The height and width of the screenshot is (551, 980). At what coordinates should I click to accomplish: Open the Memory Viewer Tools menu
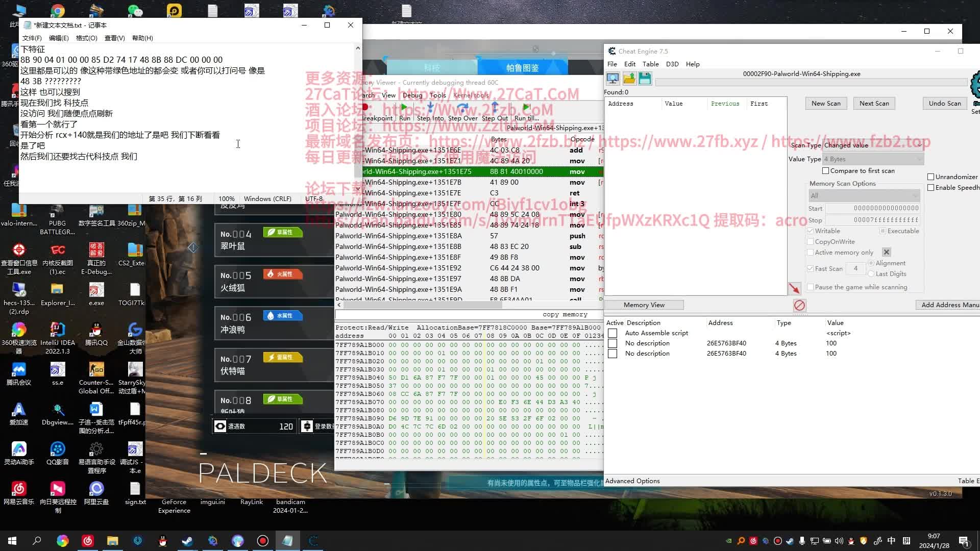[x=437, y=95]
